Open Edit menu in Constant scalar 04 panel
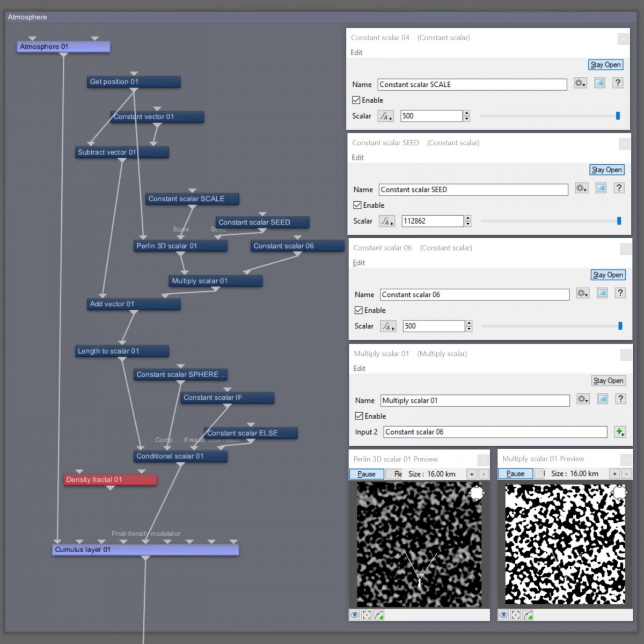The height and width of the screenshot is (644, 644). (x=356, y=53)
